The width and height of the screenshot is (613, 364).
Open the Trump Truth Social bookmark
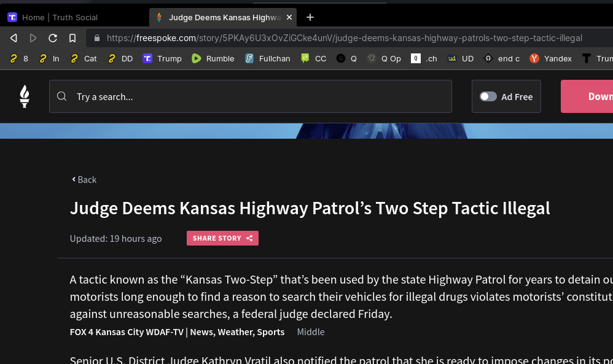coord(162,58)
